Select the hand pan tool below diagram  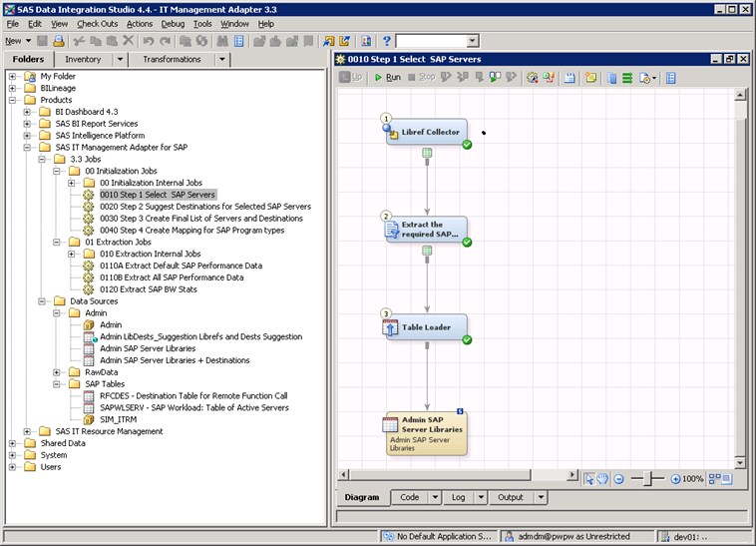[x=602, y=479]
